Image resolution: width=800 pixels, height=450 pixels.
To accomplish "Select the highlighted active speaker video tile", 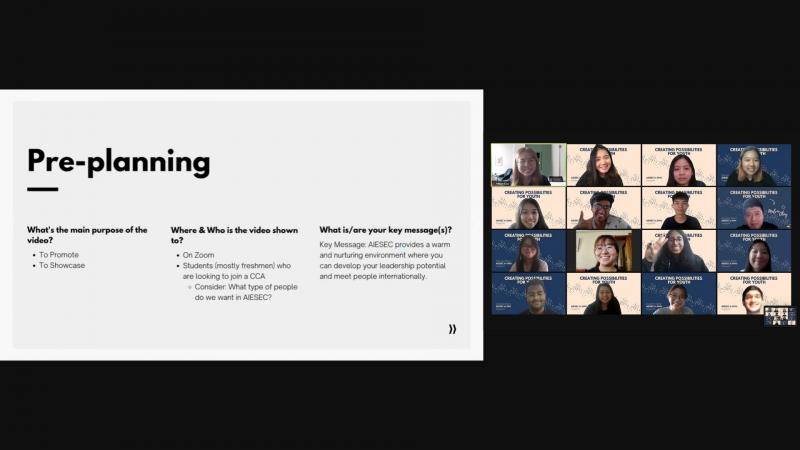I will point(528,165).
